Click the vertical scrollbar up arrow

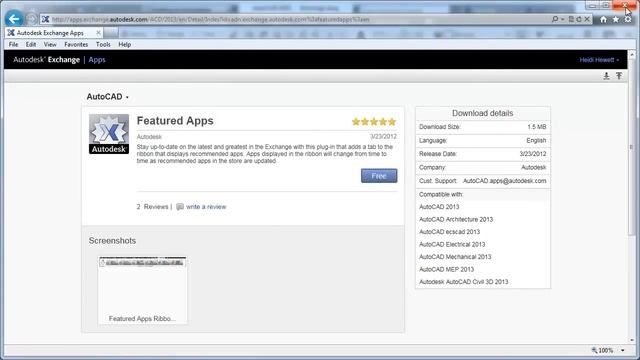coord(632,54)
